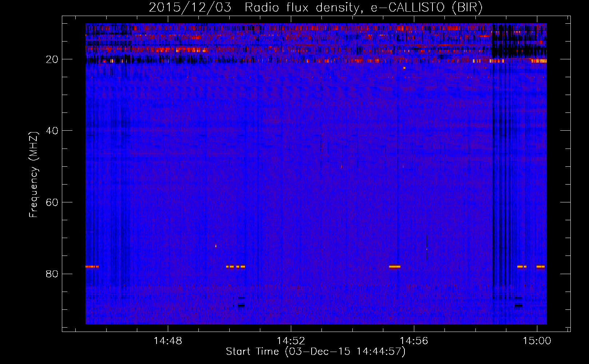The image size is (589, 364).
Task: Click the plot title text "Radio flux density, e-CALLISTO (BIR)"
Action: (363, 8)
